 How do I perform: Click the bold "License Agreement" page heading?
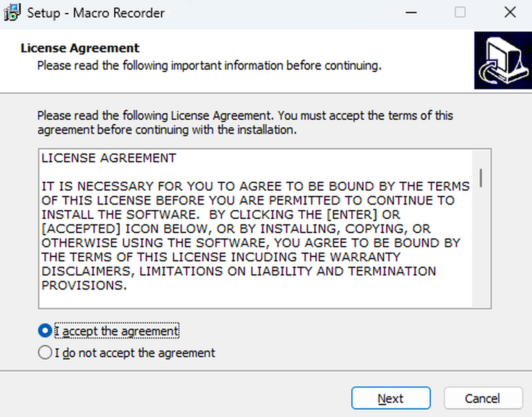(x=80, y=48)
